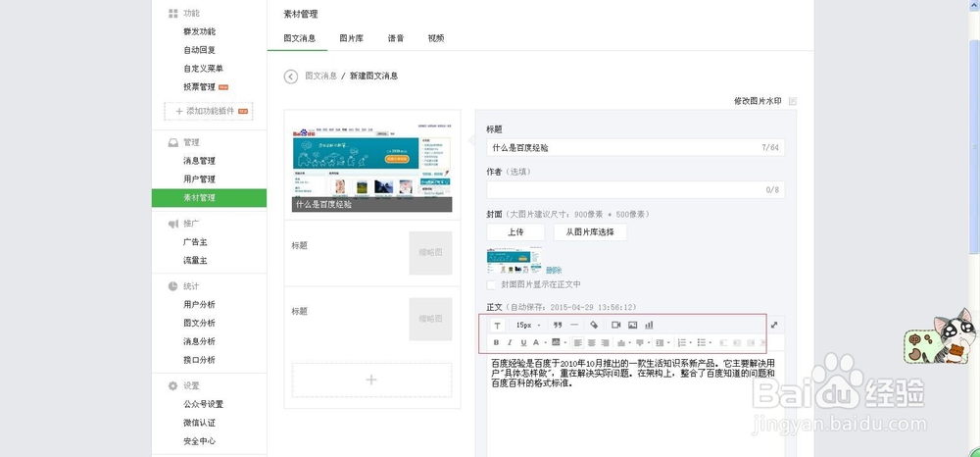Open the font color dropdown arrow
The image size is (980, 457).
click(x=546, y=342)
